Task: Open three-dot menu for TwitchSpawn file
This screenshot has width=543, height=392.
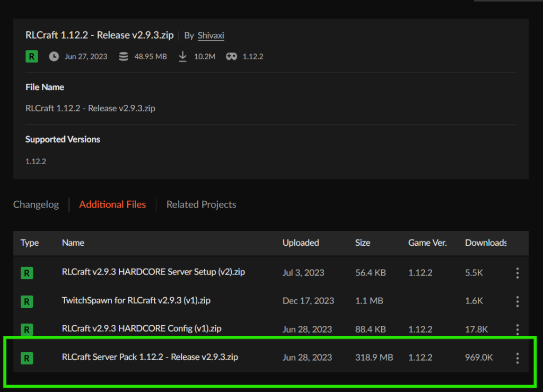Action: (x=517, y=301)
